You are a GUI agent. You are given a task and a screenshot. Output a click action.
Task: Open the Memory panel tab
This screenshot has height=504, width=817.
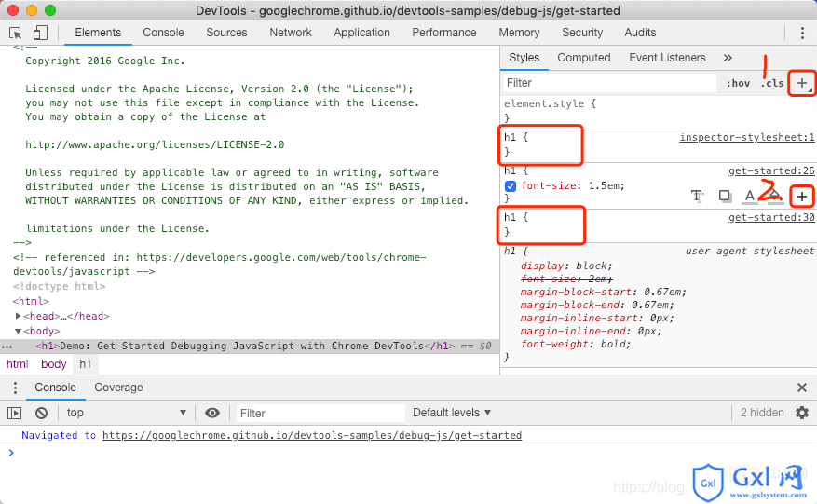click(x=520, y=33)
